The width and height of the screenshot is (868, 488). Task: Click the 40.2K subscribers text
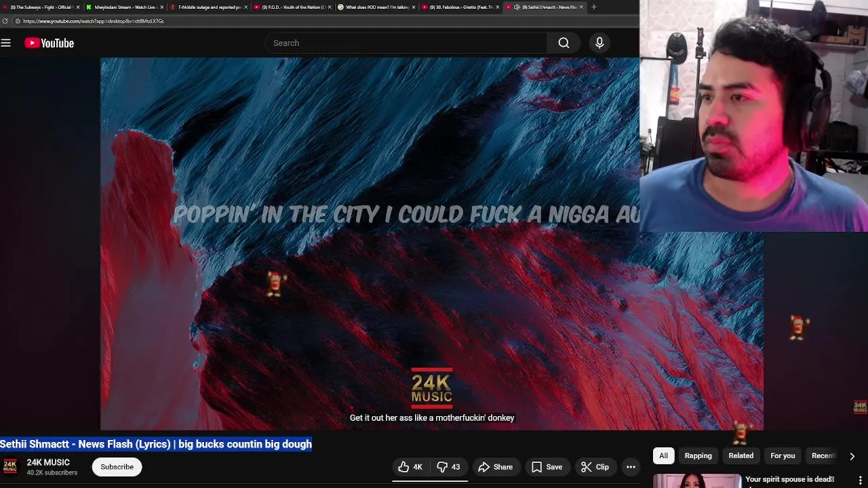point(52,472)
